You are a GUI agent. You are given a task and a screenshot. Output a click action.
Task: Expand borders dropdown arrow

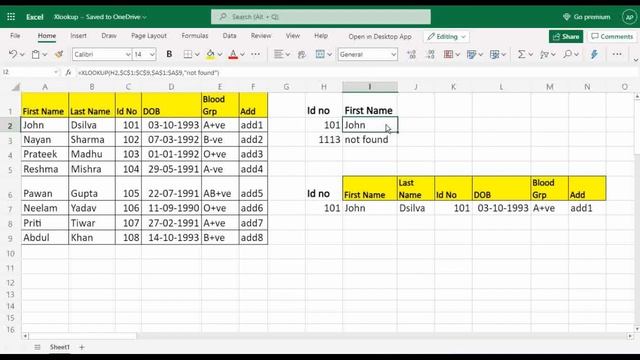[x=197, y=55]
